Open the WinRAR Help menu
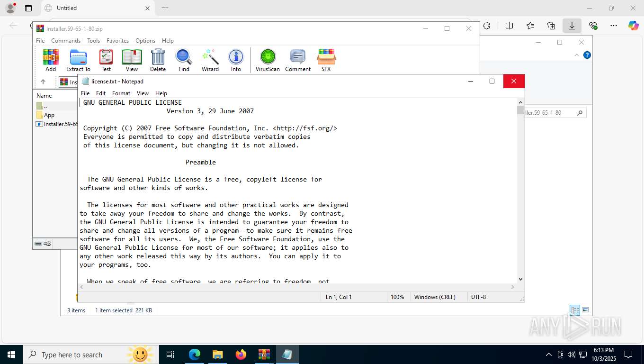This screenshot has height=364, width=644. [168, 41]
